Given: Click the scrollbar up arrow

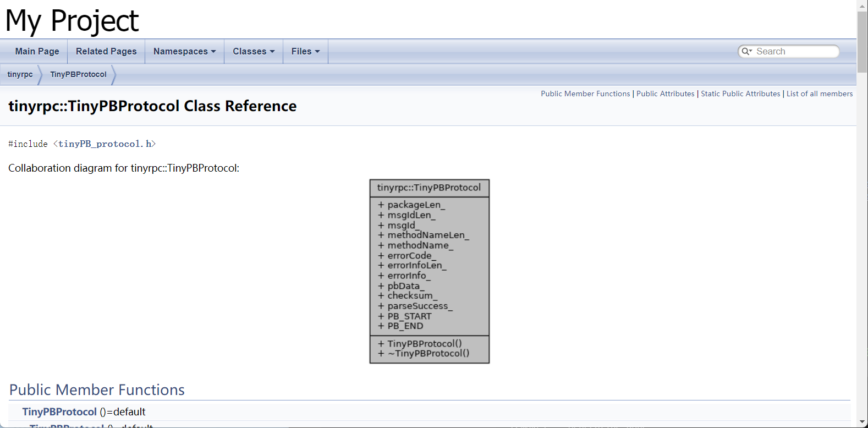Looking at the screenshot, I should (x=862, y=5).
